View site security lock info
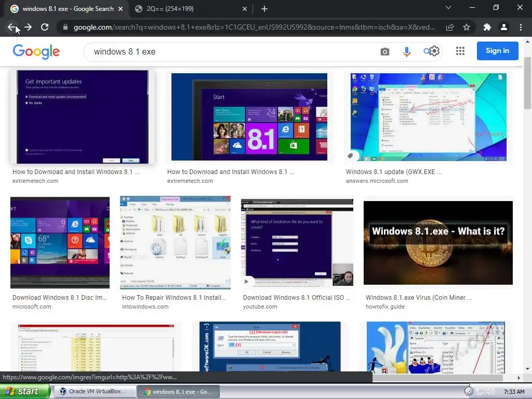 65,27
